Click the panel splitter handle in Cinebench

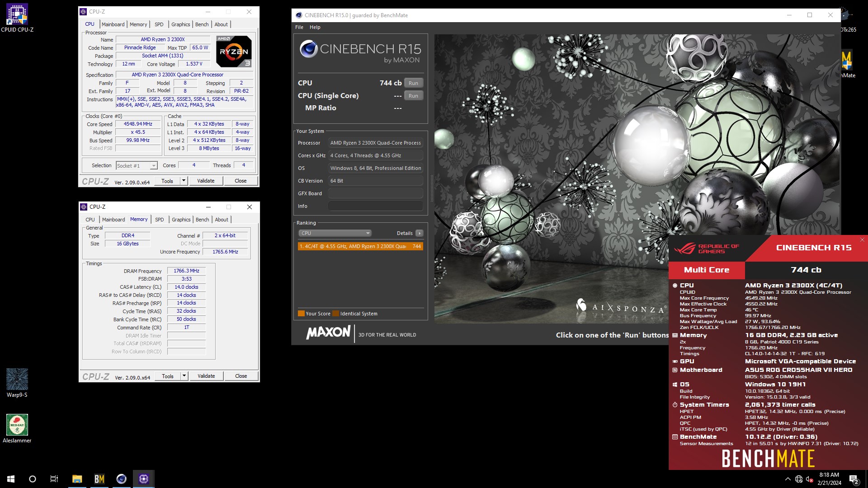pos(432,188)
